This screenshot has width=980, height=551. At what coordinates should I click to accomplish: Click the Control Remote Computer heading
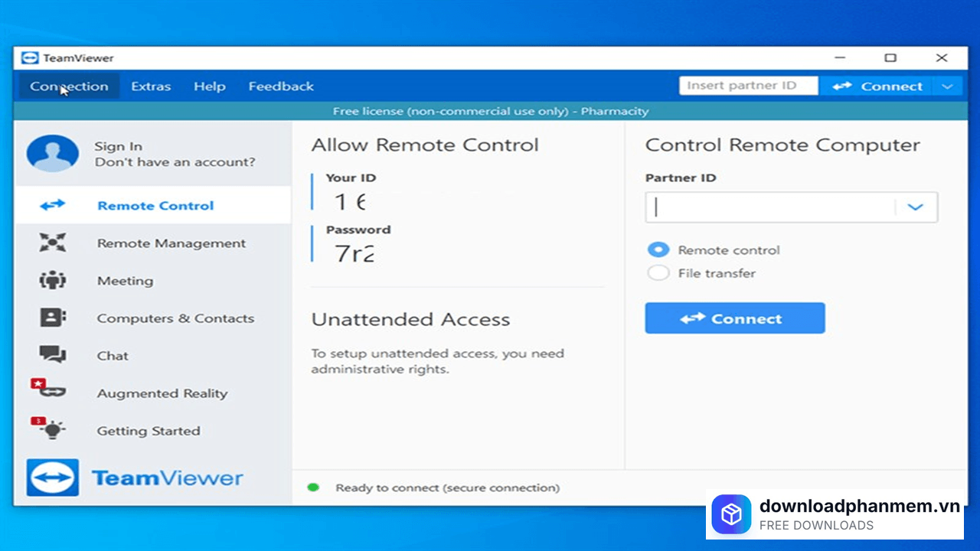[782, 145]
